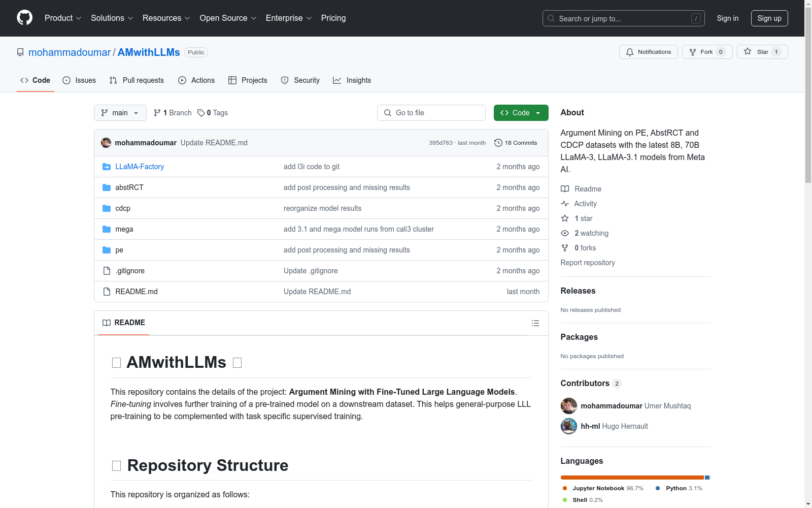The height and width of the screenshot is (508, 812).
Task: Open commit 'reorganize model results'
Action: pos(323,208)
